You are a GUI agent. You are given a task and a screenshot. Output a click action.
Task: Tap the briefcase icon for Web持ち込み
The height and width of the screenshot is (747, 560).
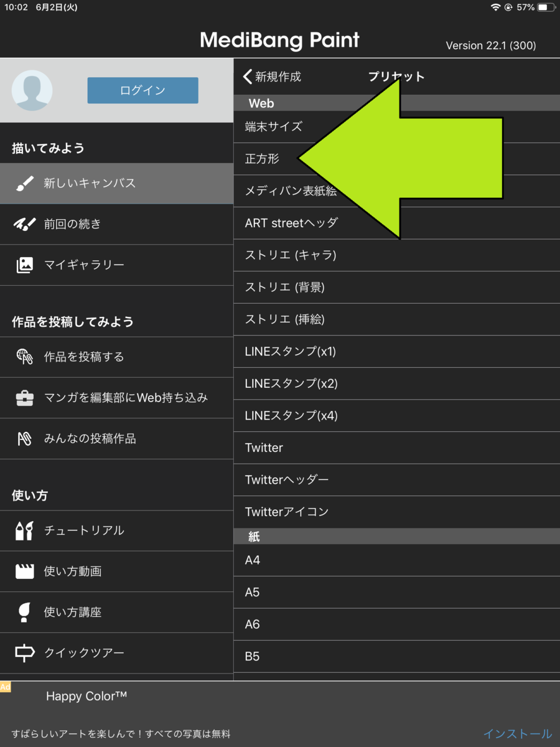pos(24,398)
